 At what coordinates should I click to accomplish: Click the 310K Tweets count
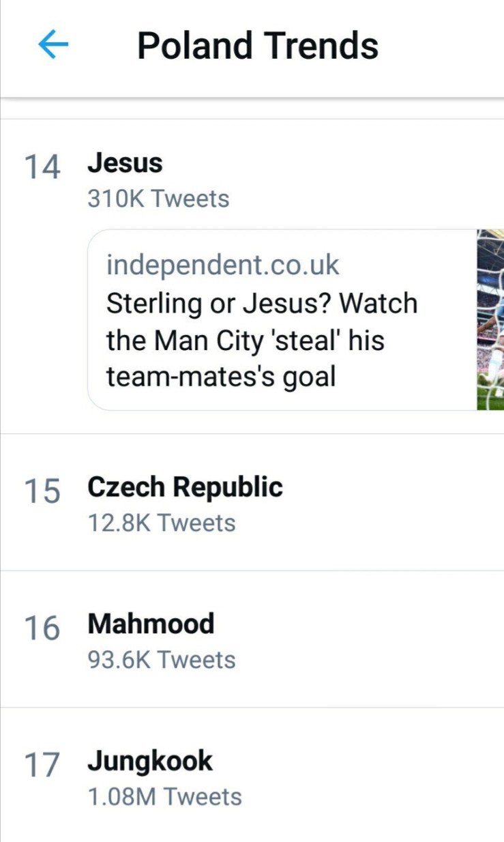point(158,199)
